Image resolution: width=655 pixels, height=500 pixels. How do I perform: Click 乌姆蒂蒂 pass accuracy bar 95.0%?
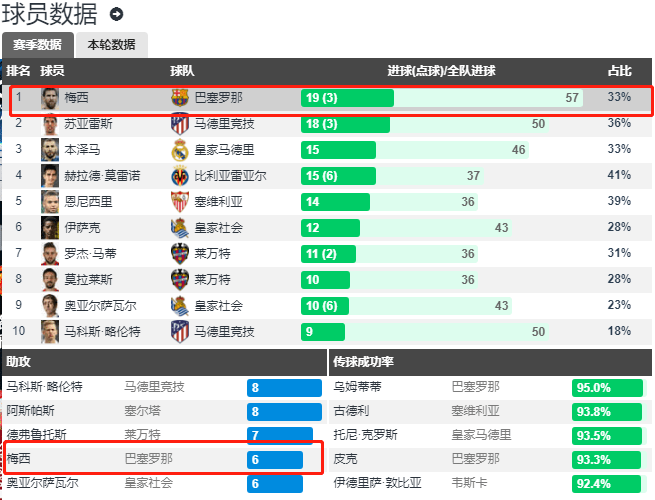click(607, 388)
